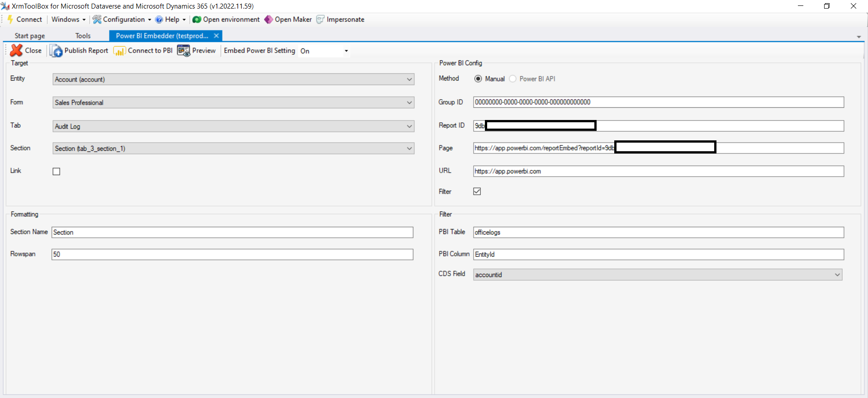Toggle the Link checkbox
This screenshot has height=398, width=868.
(57, 172)
